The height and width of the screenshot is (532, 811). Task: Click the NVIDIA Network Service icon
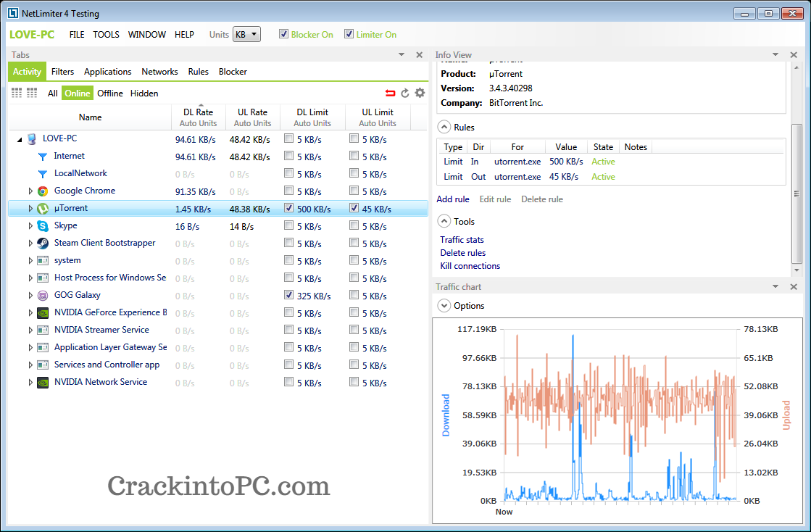click(43, 383)
